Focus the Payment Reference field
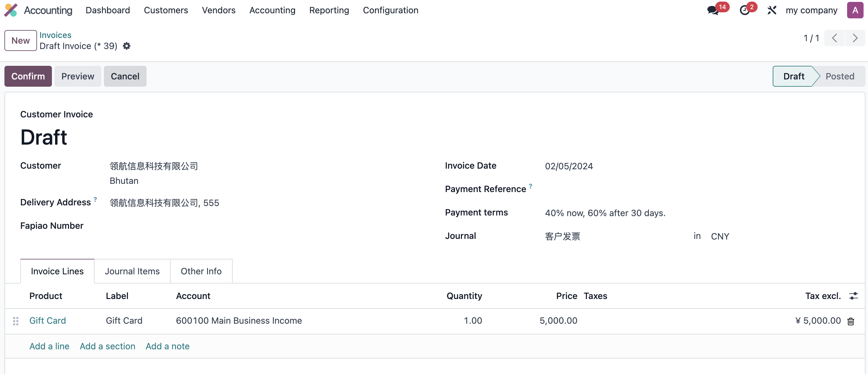Screen dimensions: 868x374 [x=696, y=189]
